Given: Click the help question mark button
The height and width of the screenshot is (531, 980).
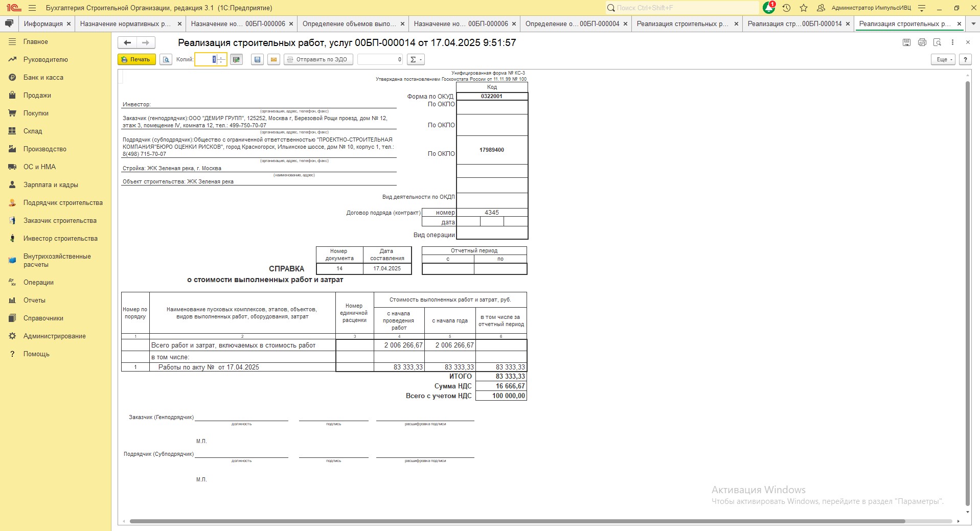Looking at the screenshot, I should (965, 59).
